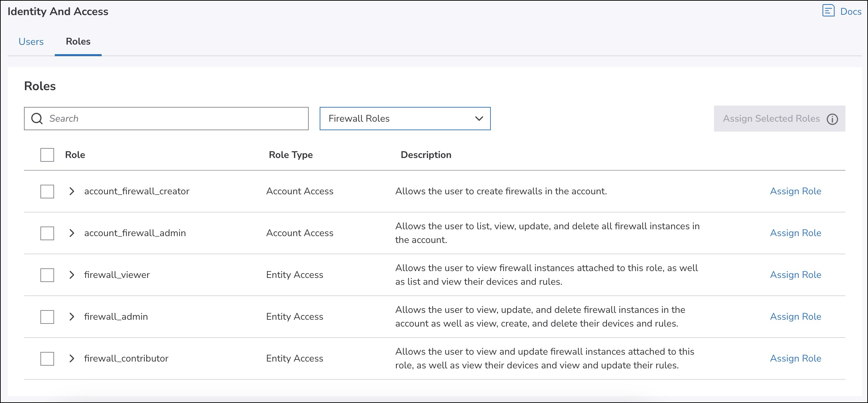Expand firewall_admin role chevron
Screen dimensions: 868x403
(72, 317)
